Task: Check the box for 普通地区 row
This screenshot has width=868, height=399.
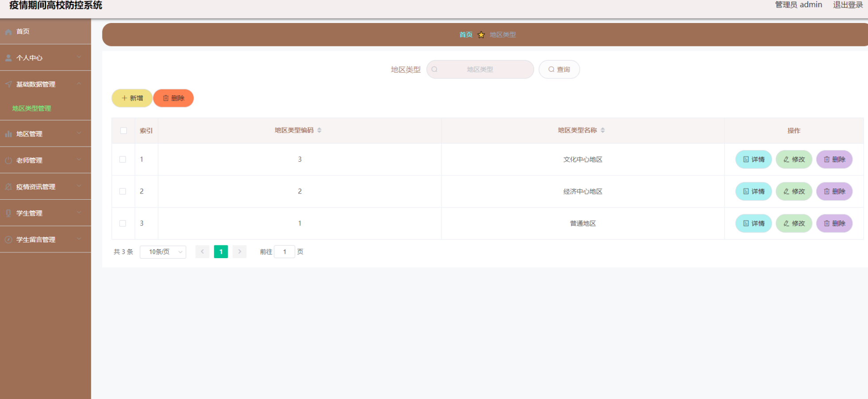Action: (123, 223)
